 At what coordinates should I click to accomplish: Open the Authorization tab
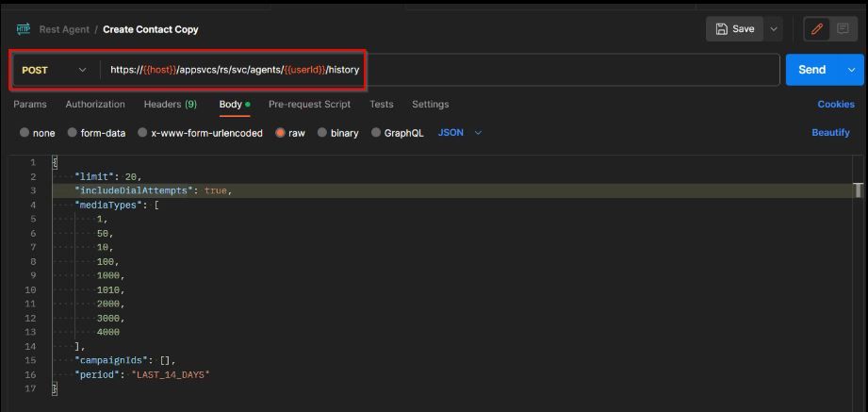pos(95,104)
